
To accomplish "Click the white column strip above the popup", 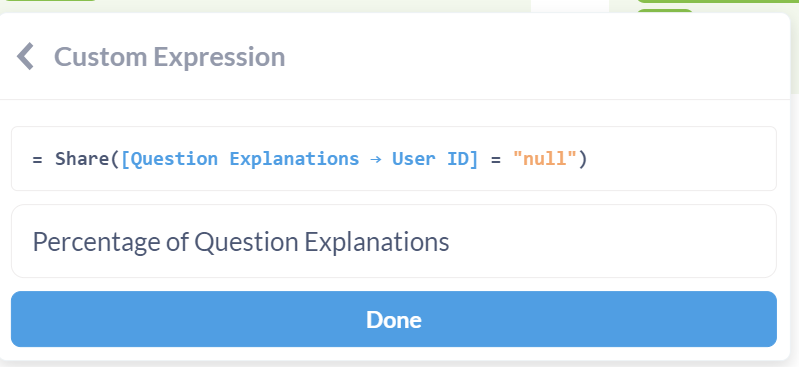I will (x=570, y=6).
